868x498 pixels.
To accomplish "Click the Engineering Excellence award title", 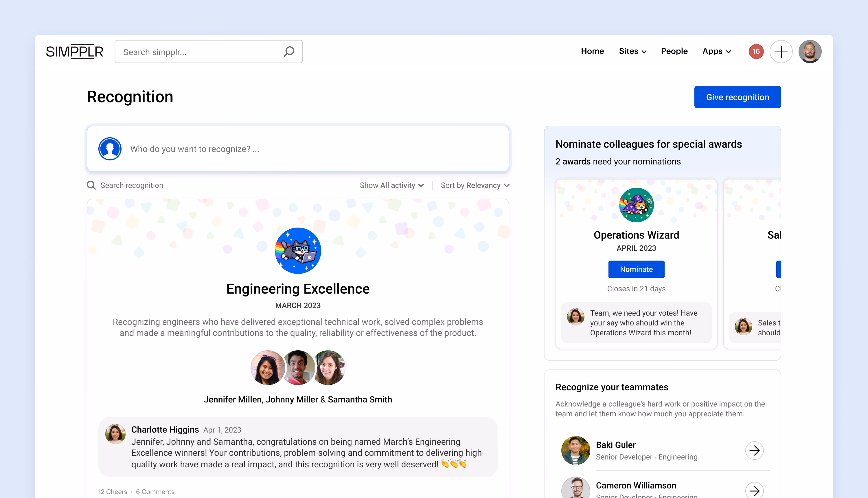I will [298, 289].
